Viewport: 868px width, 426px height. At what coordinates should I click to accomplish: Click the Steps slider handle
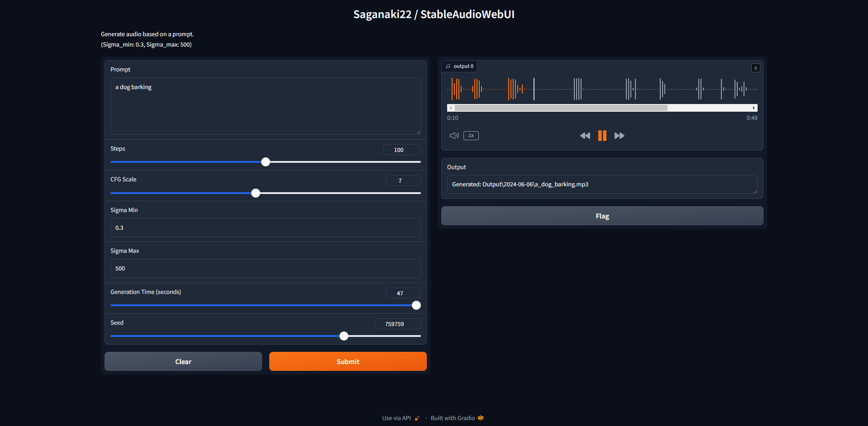[x=266, y=162]
